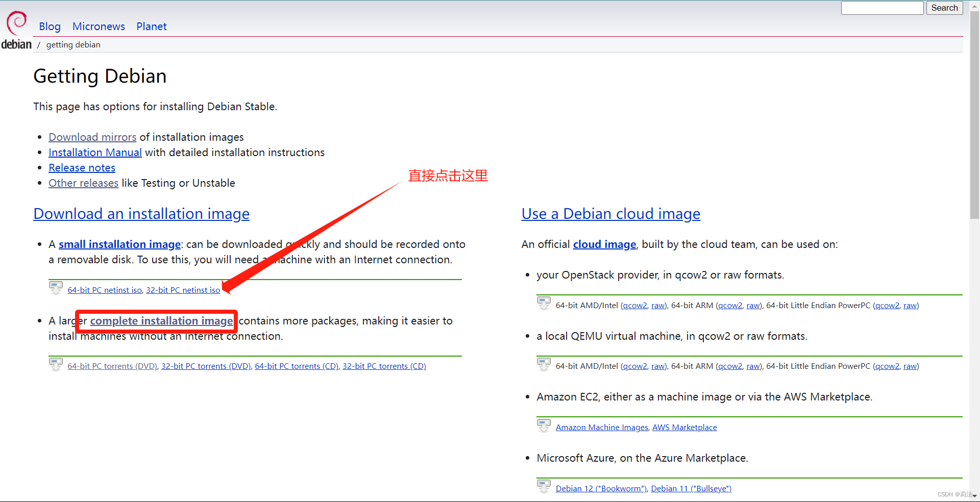Download the 64-bit PC netinst iso
This screenshot has width=980, height=502.
click(105, 290)
